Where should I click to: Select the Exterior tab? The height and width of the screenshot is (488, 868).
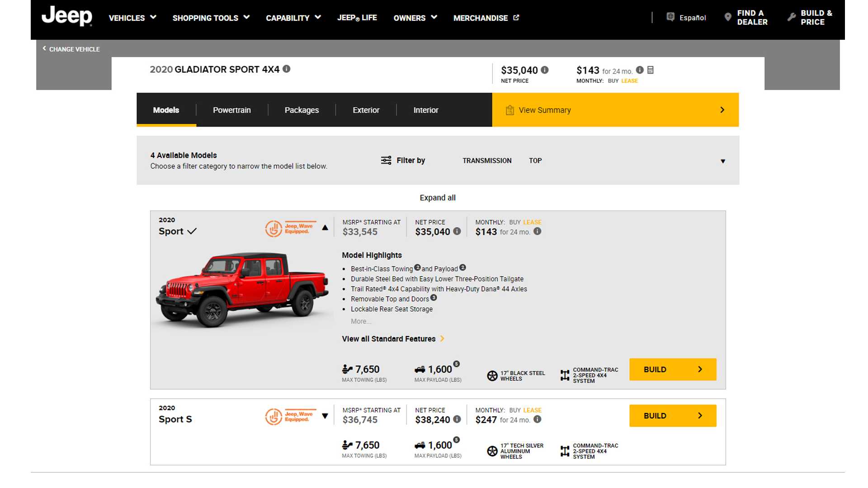pos(366,110)
